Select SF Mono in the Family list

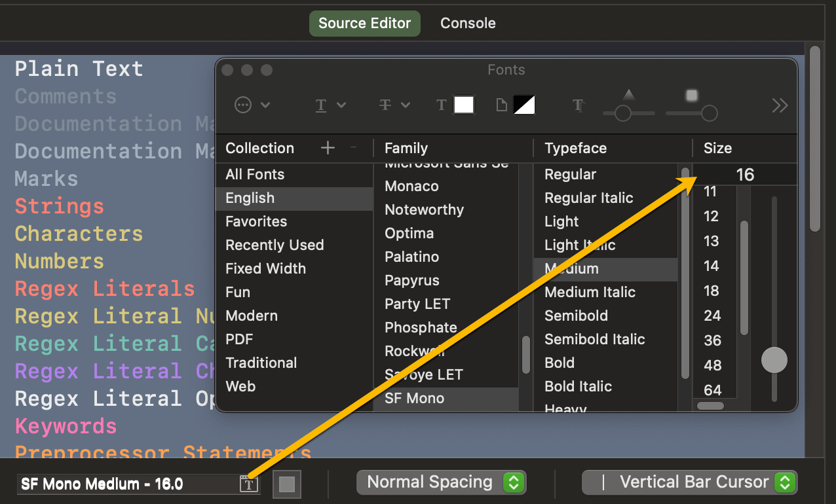415,398
